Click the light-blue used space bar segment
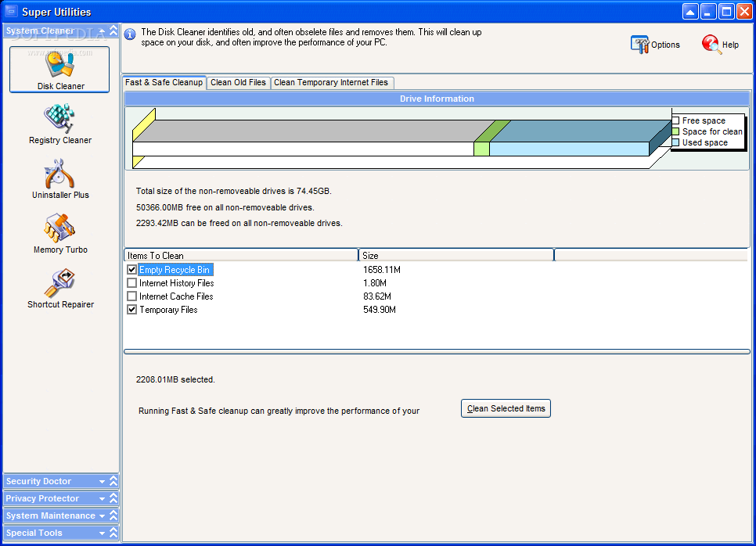 (x=569, y=149)
